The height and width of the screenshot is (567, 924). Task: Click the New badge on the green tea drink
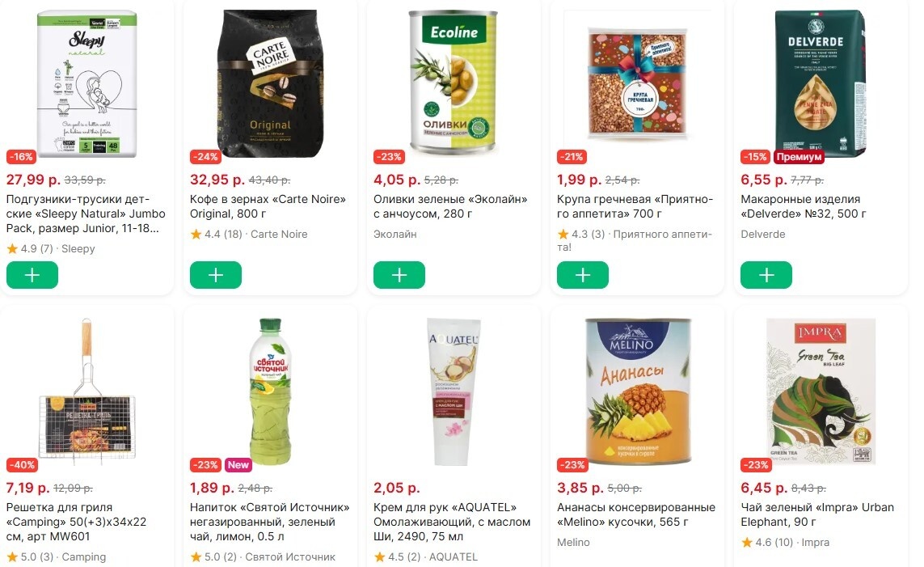click(x=238, y=465)
